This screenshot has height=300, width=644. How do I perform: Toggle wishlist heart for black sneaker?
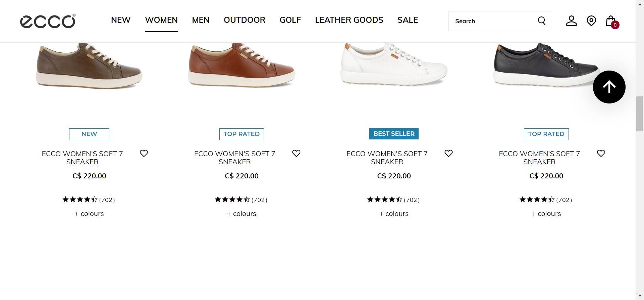tap(601, 154)
